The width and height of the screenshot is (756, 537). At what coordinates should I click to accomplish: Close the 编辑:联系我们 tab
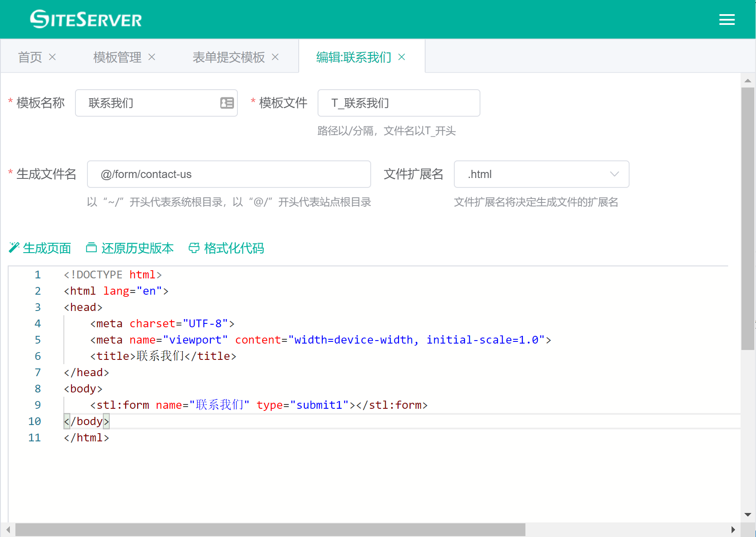(x=402, y=57)
